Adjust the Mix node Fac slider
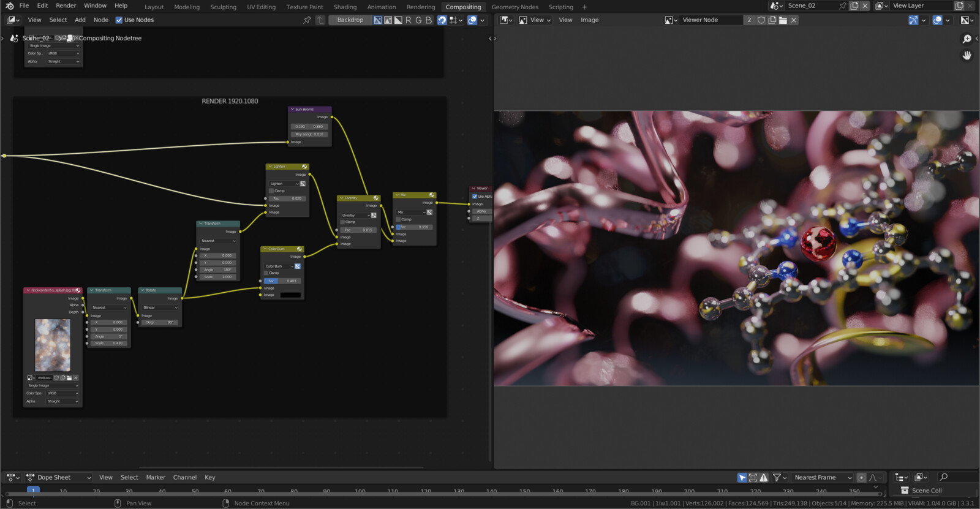The width and height of the screenshot is (980, 509). click(x=414, y=227)
